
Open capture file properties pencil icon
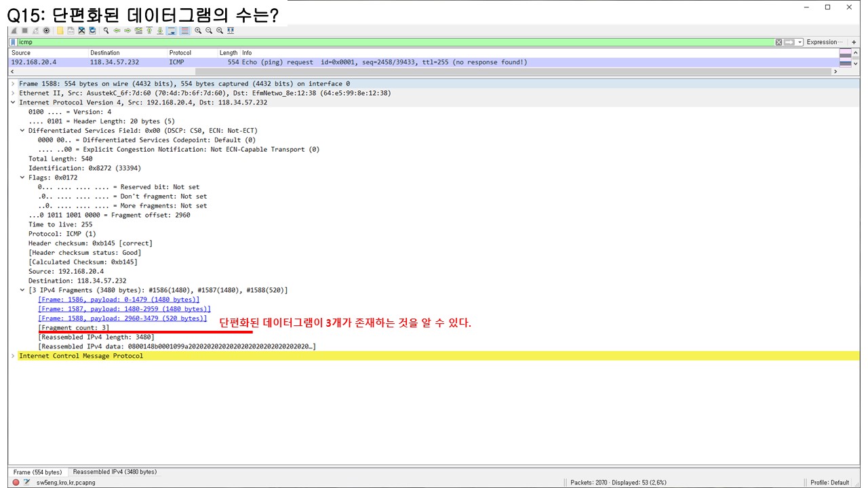tap(26, 483)
